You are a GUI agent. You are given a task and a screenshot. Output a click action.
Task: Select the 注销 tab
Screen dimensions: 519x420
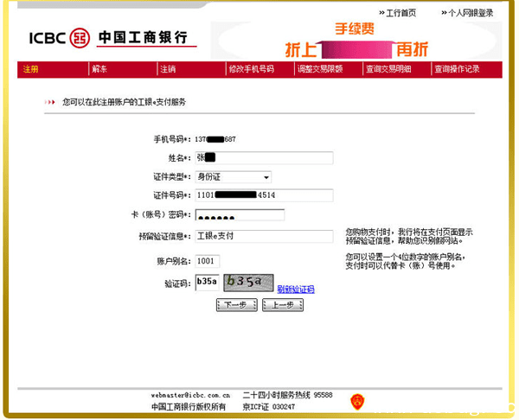click(168, 69)
